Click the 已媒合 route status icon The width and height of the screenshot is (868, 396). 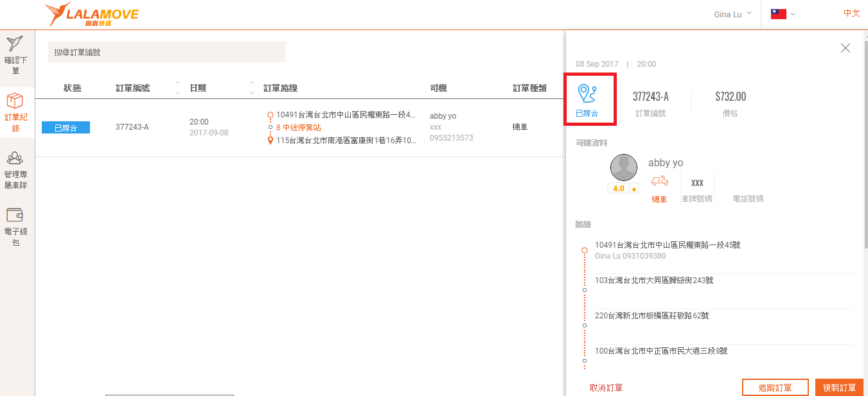(x=587, y=94)
